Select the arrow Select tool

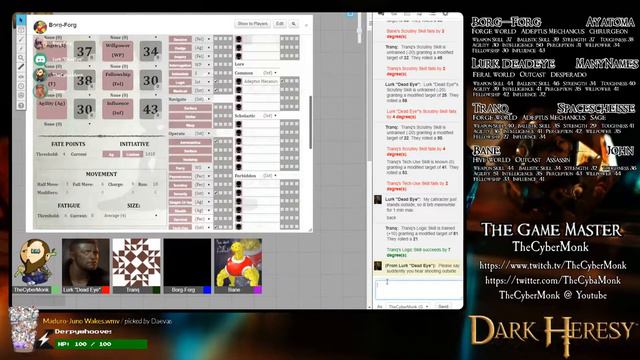[20, 20]
